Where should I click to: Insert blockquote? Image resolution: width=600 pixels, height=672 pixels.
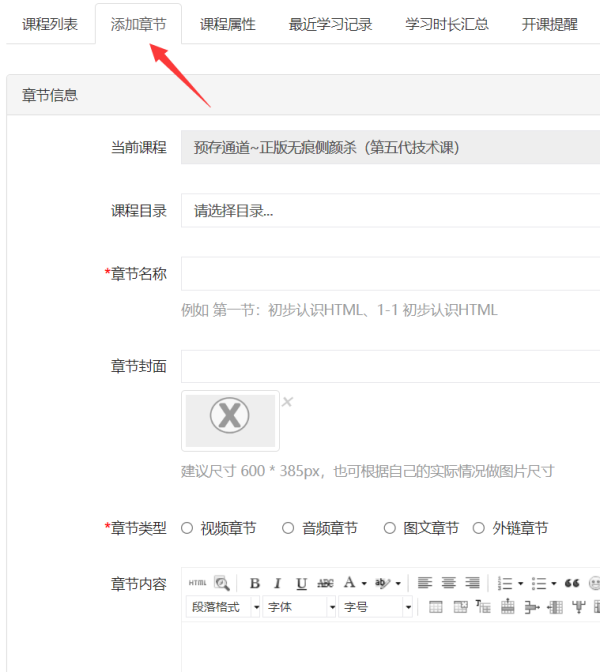click(x=572, y=583)
